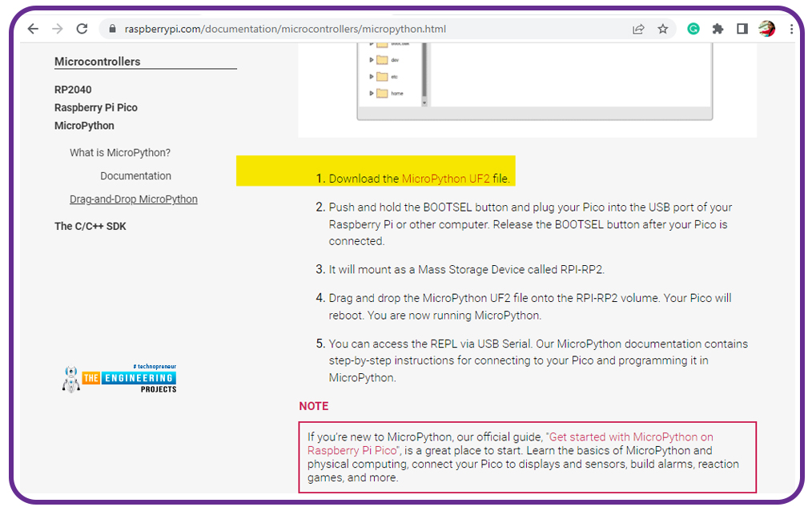This screenshot has width=812, height=511.
Task: Click step 4 text about drag and drop
Action: pos(530,307)
